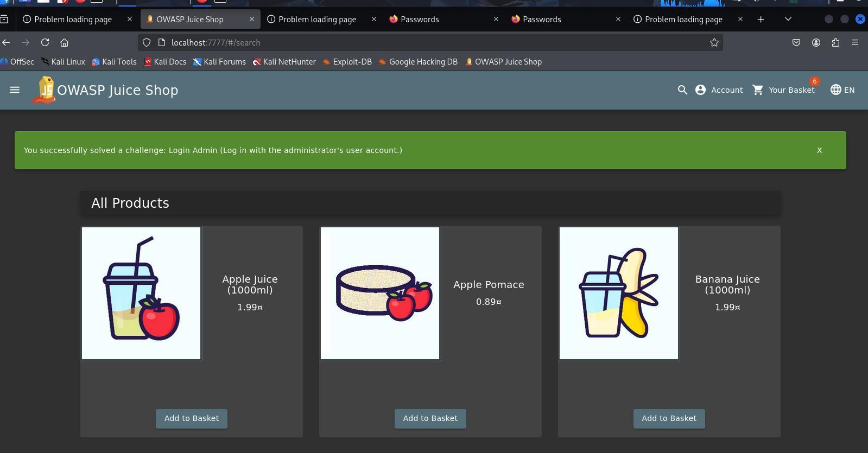Save page to Pocket
This screenshot has height=453, width=868.
tap(796, 42)
